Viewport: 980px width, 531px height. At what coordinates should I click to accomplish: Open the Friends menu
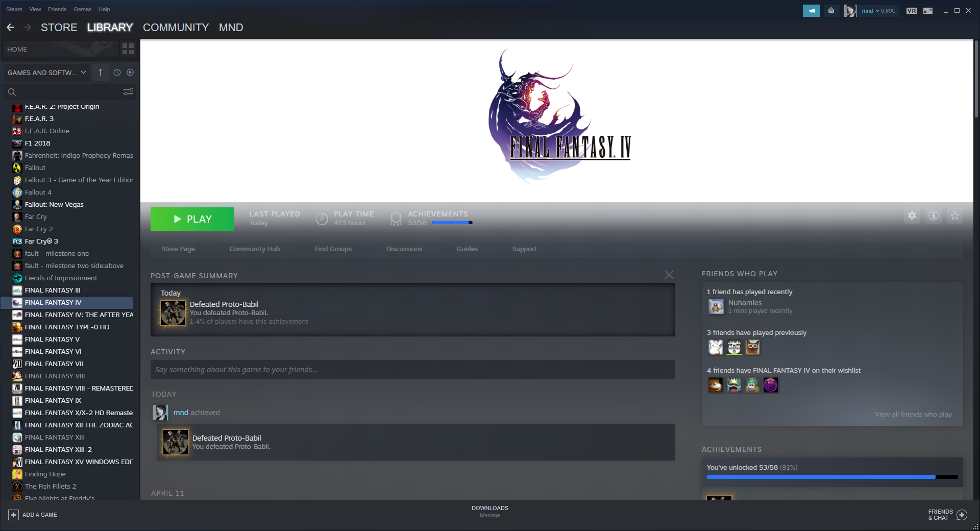57,9
